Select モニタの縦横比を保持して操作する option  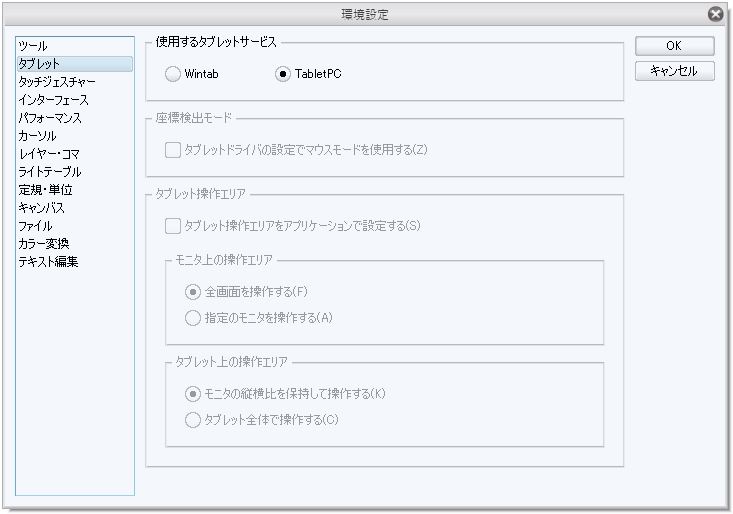(193, 394)
